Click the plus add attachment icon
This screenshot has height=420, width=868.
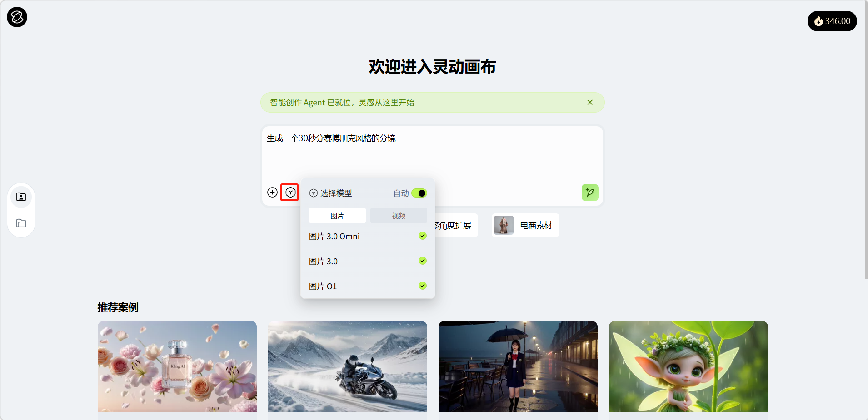point(272,193)
